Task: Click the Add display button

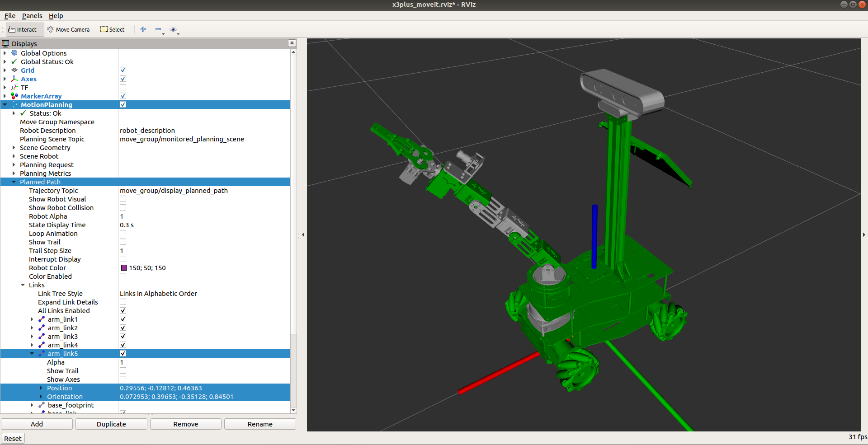Action: click(37, 424)
